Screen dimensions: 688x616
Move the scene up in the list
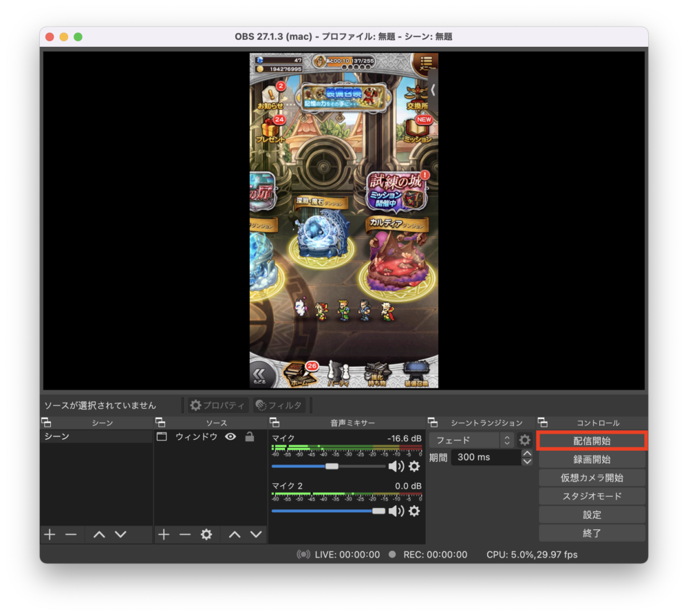[x=99, y=534]
